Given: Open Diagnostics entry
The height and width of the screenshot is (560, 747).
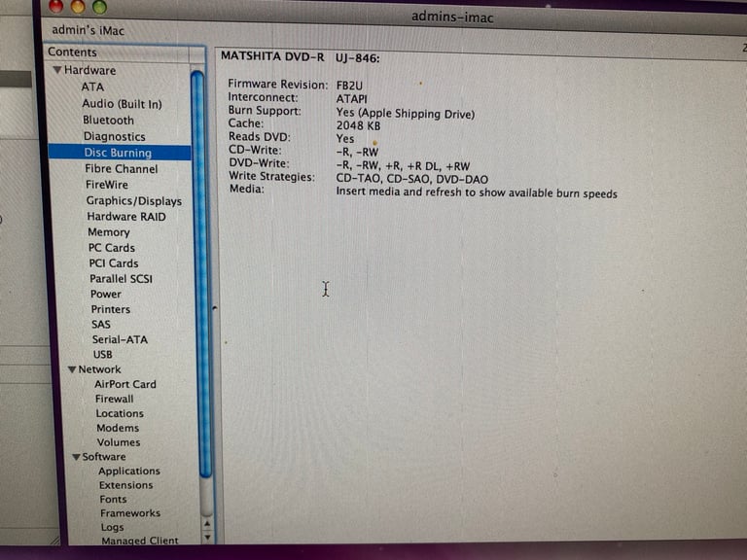Looking at the screenshot, I should (115, 137).
